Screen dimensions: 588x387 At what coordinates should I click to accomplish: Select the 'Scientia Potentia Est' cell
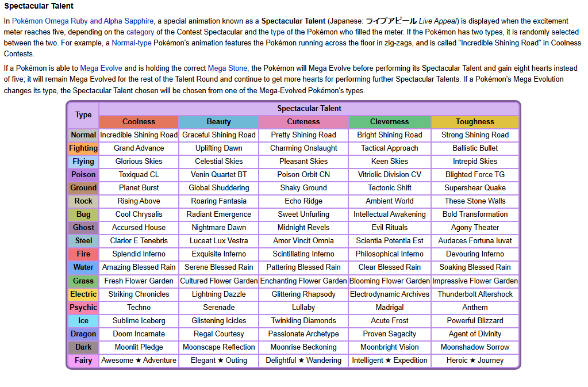point(390,241)
